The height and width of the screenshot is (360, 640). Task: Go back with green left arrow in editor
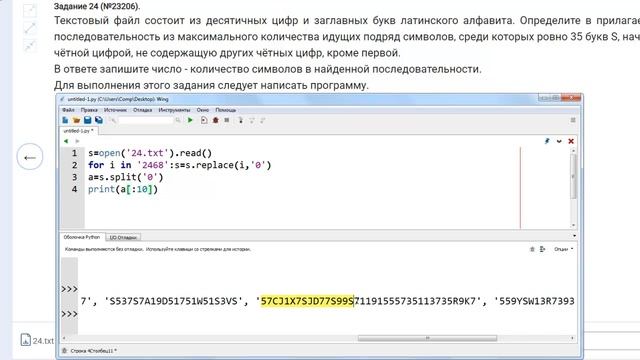66,141
